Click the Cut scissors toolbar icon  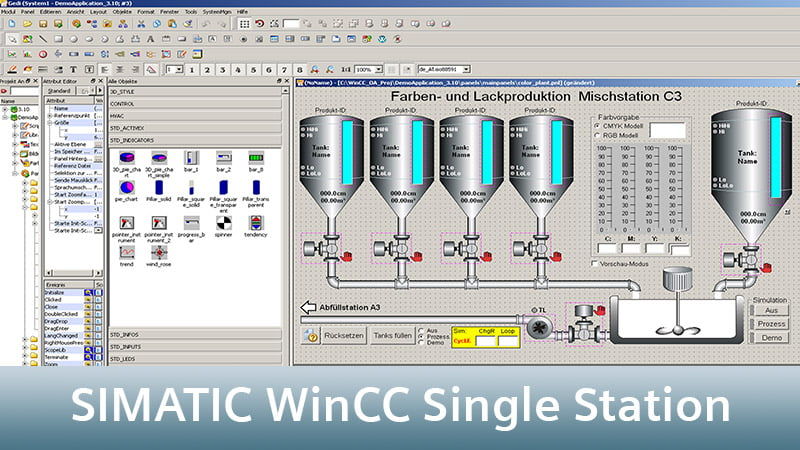click(141, 23)
